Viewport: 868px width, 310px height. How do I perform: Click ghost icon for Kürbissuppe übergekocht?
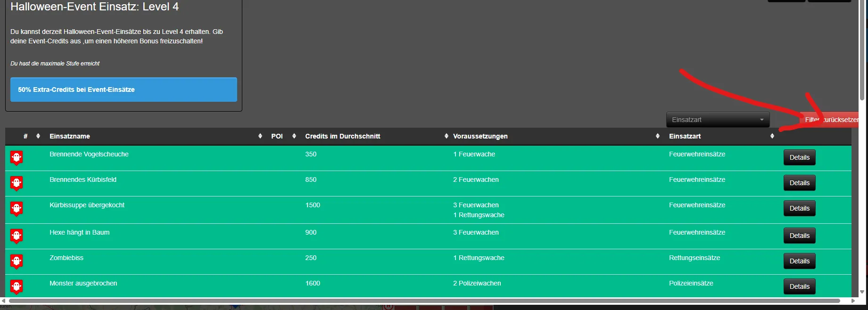[17, 209]
